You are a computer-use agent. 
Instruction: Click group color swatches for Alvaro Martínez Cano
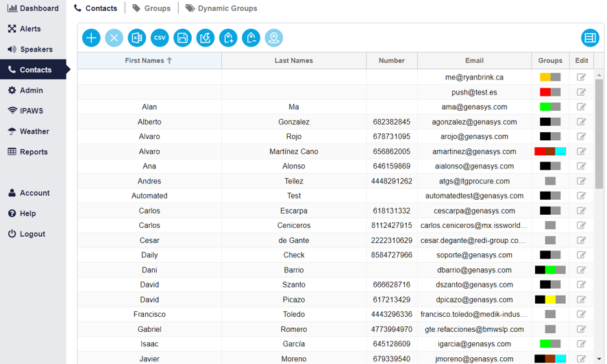(x=550, y=151)
